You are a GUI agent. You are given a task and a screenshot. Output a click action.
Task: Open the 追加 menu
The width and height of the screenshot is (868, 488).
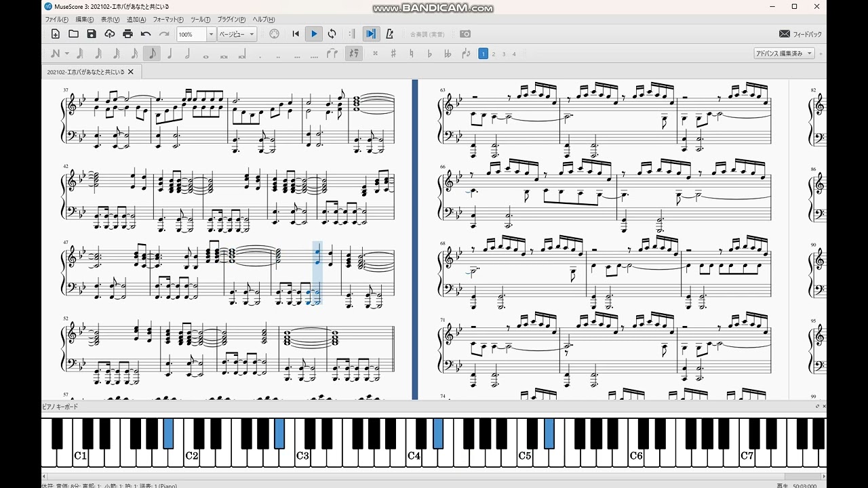click(136, 20)
